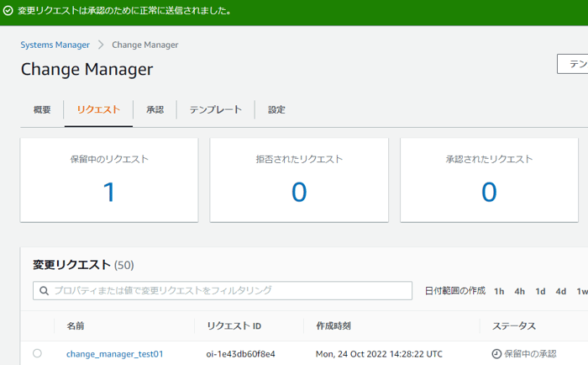Click the pending requests count 1
The image size is (588, 365).
109,193
